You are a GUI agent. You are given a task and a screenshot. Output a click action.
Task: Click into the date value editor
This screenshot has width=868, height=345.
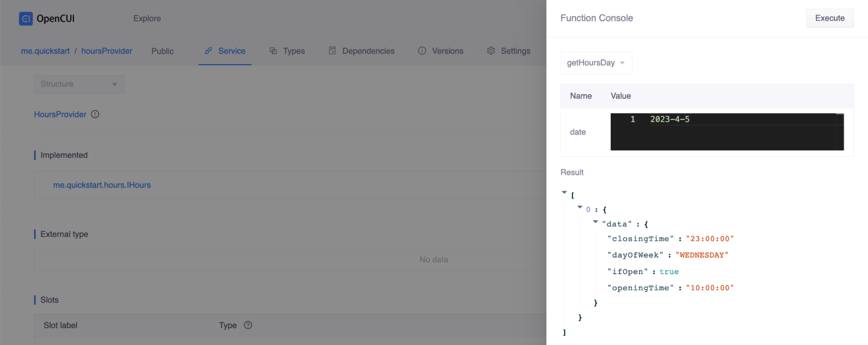(x=727, y=132)
